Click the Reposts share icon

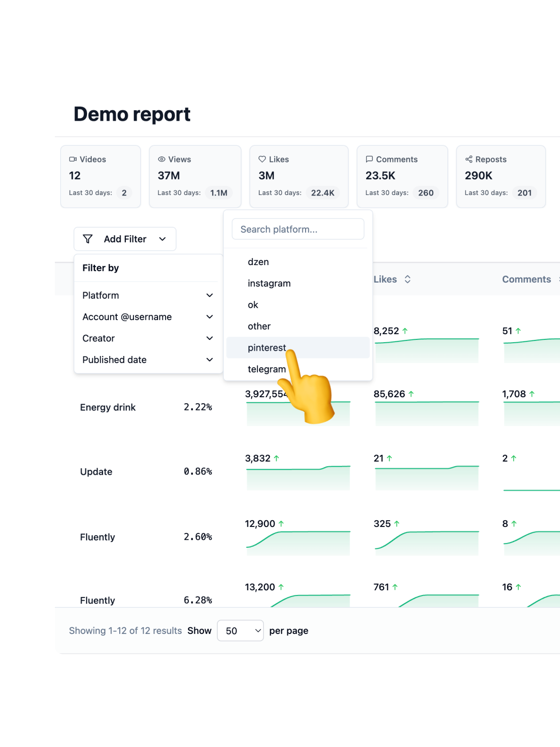(469, 159)
